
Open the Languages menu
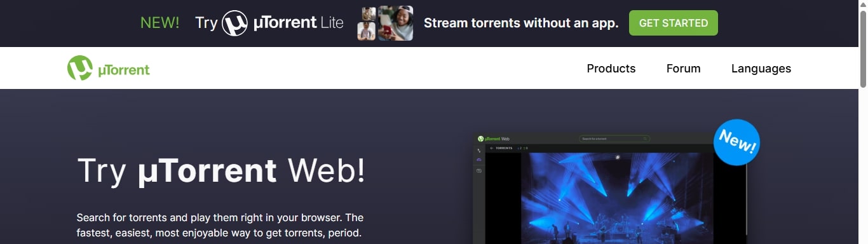pyautogui.click(x=761, y=69)
